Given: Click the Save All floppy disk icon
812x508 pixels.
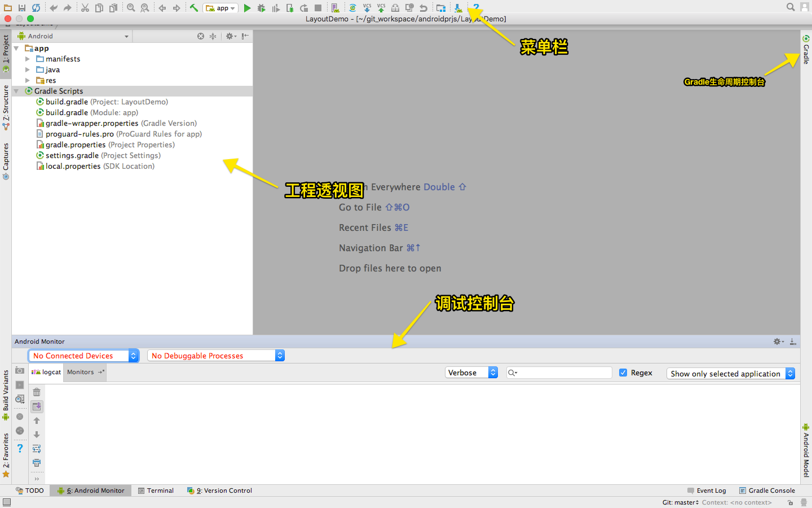Looking at the screenshot, I should 22,8.
